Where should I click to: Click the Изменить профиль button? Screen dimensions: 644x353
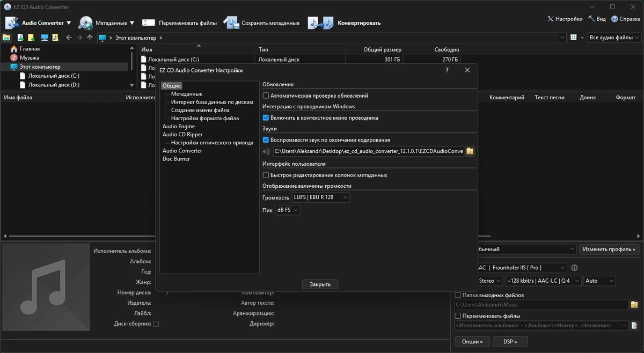[609, 249]
